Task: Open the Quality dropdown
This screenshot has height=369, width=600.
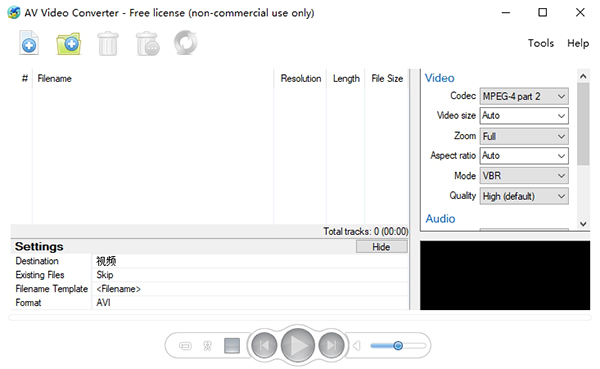Action: pos(524,196)
